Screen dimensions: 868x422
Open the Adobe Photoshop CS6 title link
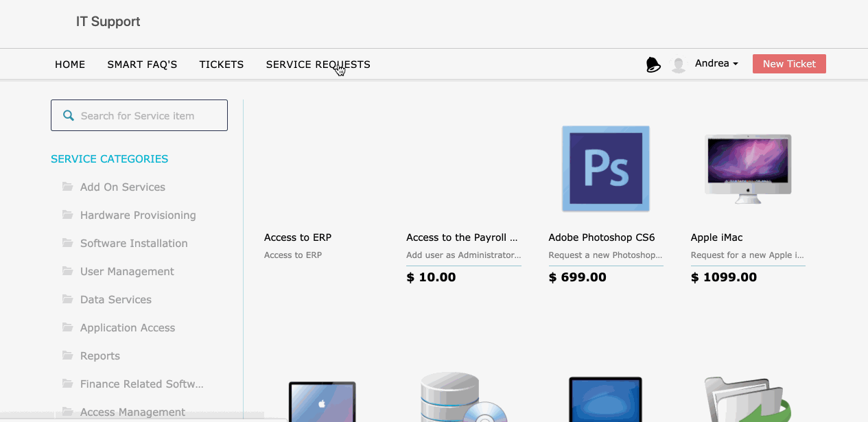[x=602, y=237]
